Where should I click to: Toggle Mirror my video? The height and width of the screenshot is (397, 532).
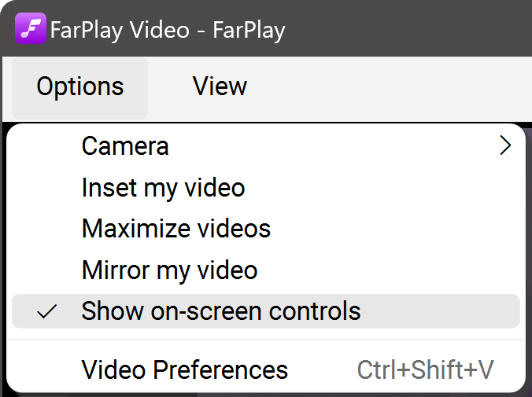pos(169,270)
